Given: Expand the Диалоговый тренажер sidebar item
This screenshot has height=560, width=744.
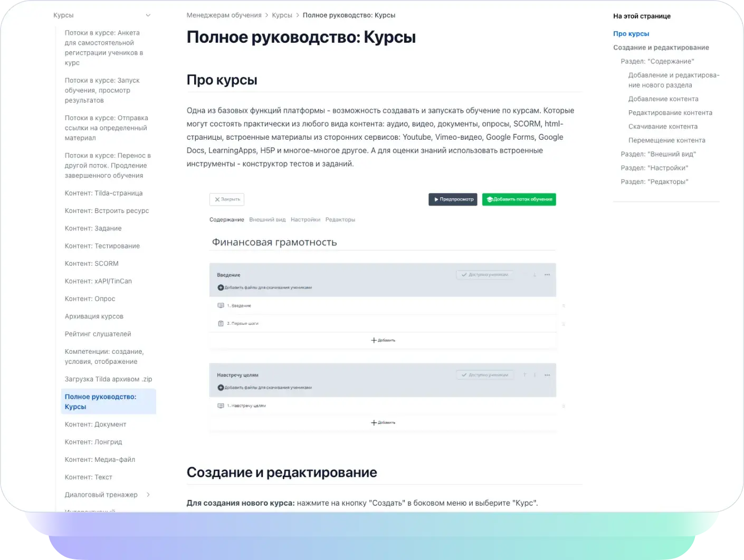Looking at the screenshot, I should 148,495.
